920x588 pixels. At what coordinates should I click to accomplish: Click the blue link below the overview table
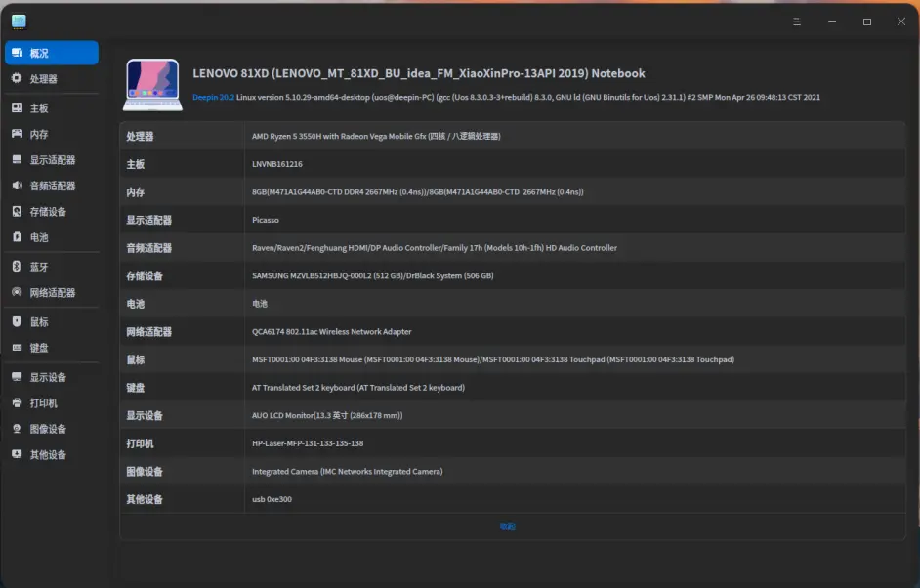tap(508, 526)
